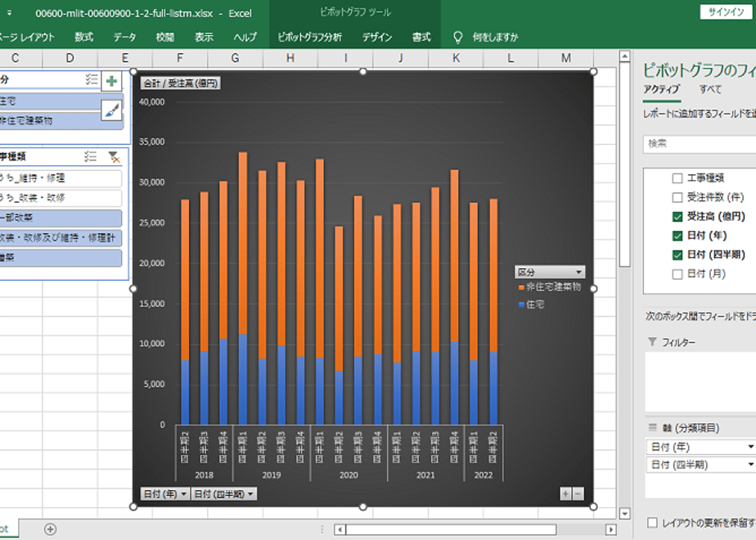The image size is (756, 540).
Task: Click the 検索 field search box
Action: [700, 144]
